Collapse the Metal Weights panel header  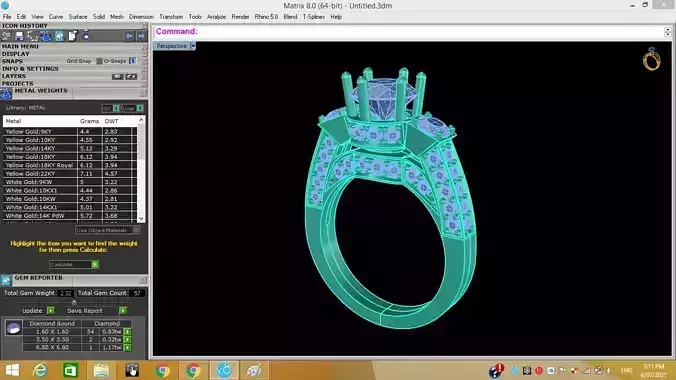point(41,91)
